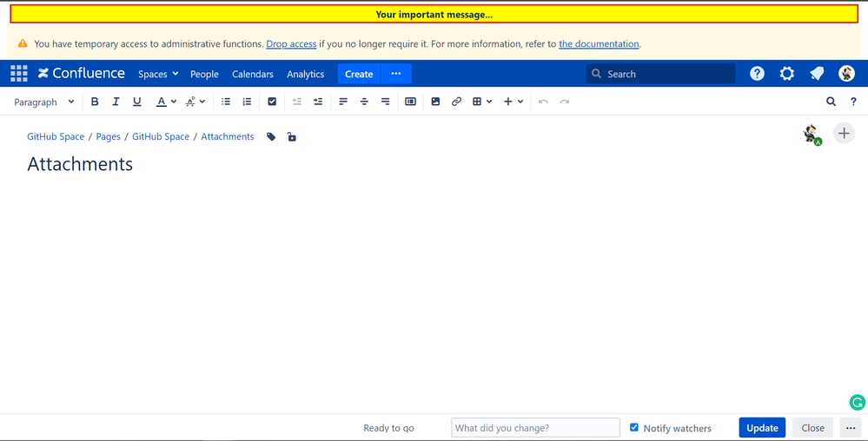The width and height of the screenshot is (868, 441).
Task: Open the bottom-bar ellipsis menu
Action: pyautogui.click(x=851, y=428)
